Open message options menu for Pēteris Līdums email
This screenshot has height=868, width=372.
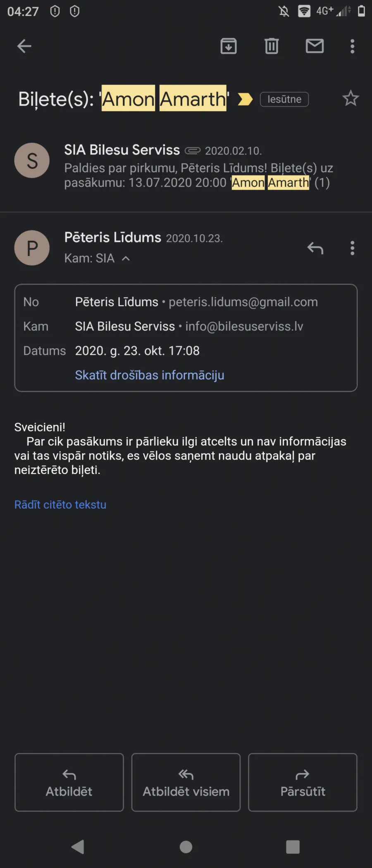click(x=353, y=248)
